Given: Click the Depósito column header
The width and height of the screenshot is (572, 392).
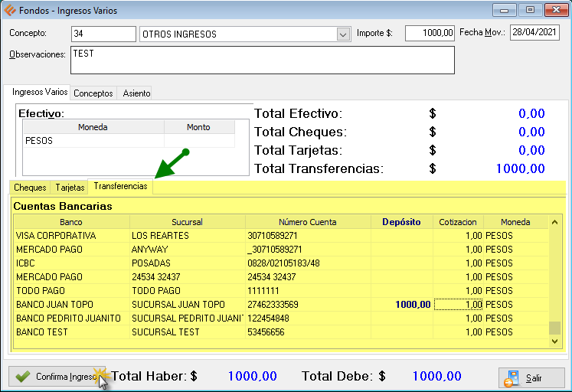Looking at the screenshot, I should tap(401, 222).
